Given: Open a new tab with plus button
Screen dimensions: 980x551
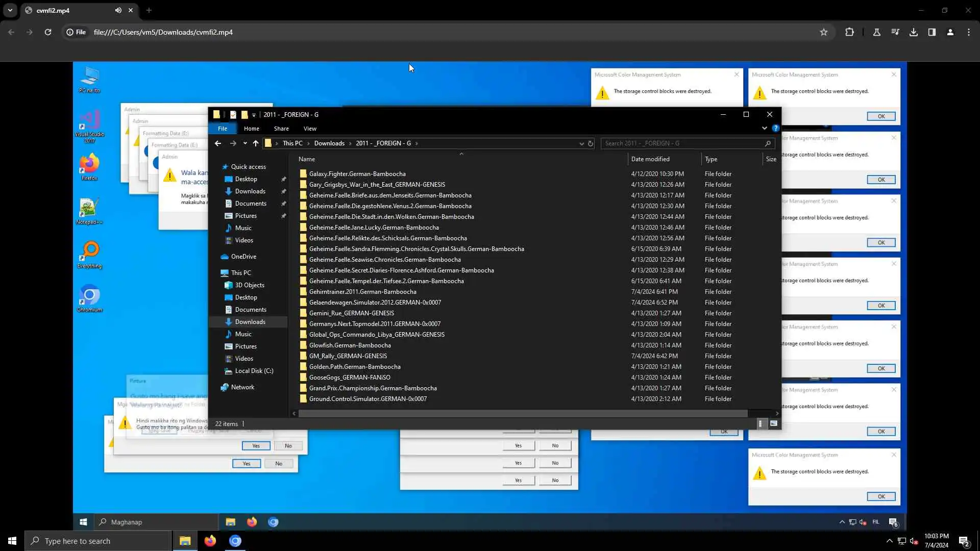Looking at the screenshot, I should pyautogui.click(x=149, y=10).
